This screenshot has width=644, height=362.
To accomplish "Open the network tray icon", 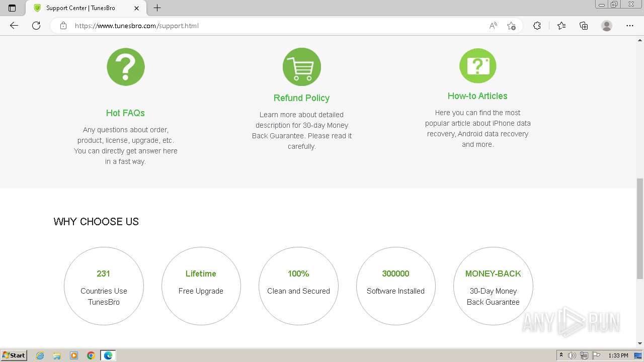I will (584, 355).
